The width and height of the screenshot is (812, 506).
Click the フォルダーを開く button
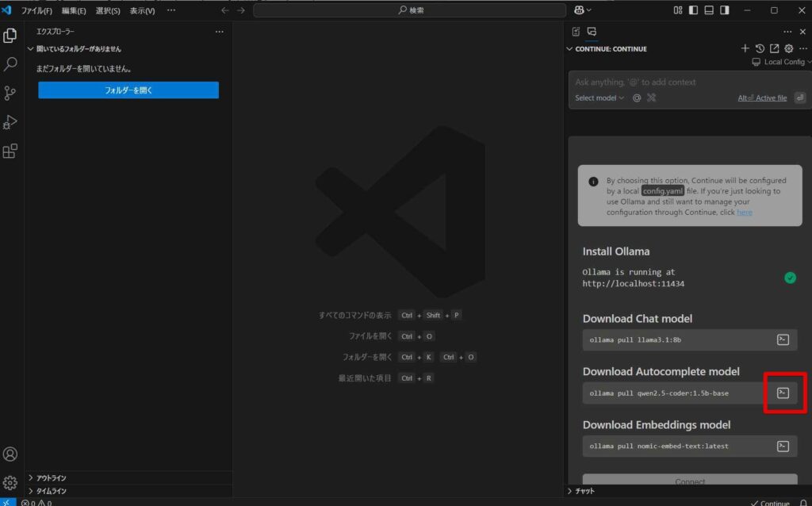coord(128,90)
